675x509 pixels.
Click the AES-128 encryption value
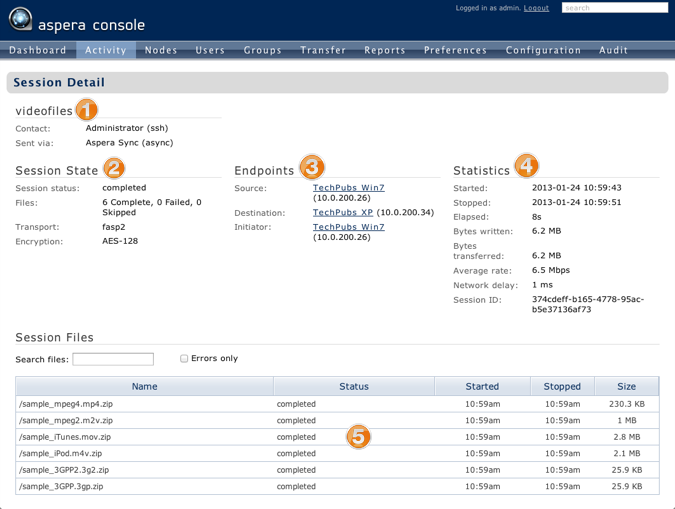120,241
